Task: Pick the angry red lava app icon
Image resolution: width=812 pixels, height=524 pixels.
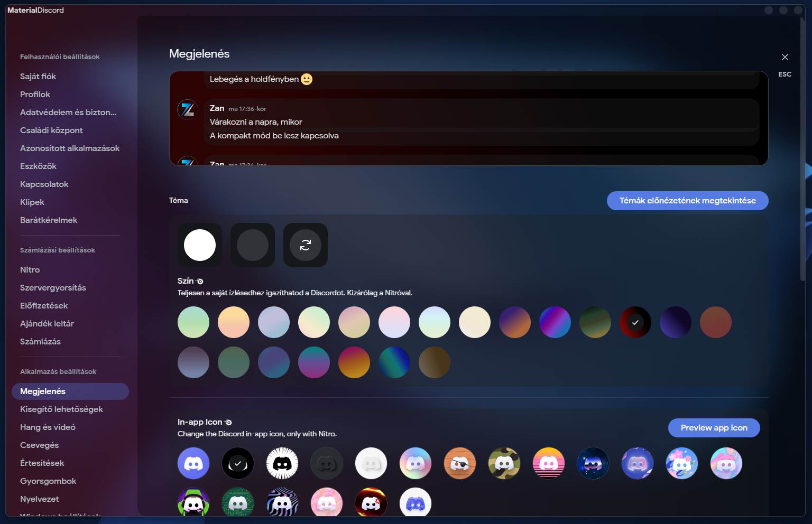Action: (371, 502)
